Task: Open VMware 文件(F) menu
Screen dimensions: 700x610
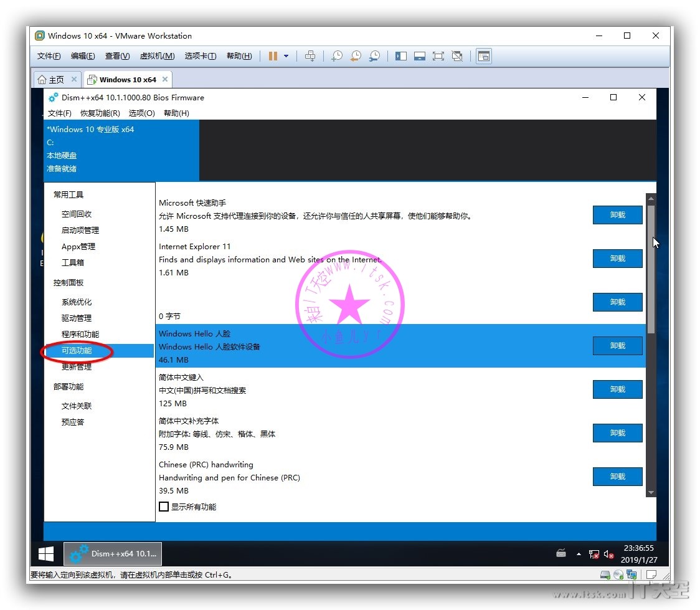Action: 49,56
